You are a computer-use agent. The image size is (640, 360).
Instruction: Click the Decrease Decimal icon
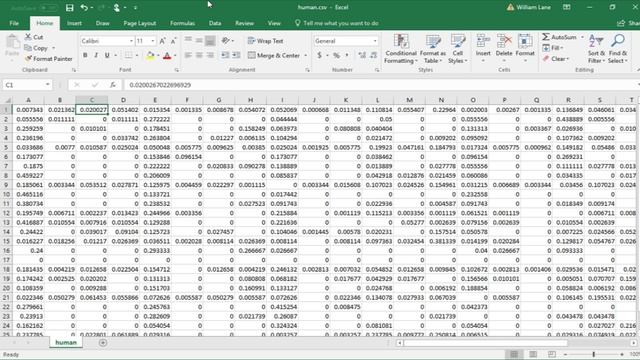click(373, 55)
